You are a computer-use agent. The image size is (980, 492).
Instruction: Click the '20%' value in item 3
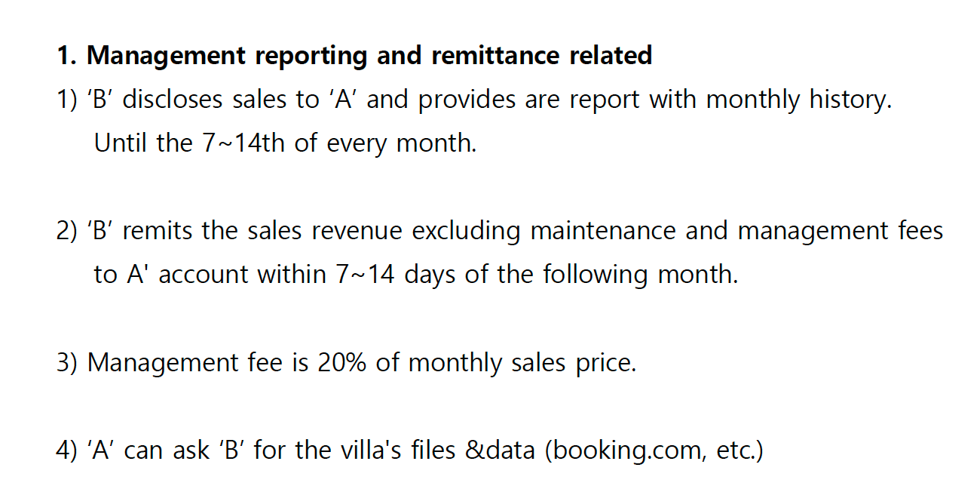[342, 363]
